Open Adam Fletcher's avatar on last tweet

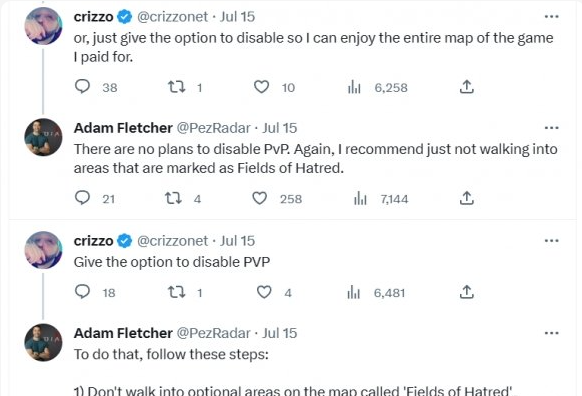[43, 342]
